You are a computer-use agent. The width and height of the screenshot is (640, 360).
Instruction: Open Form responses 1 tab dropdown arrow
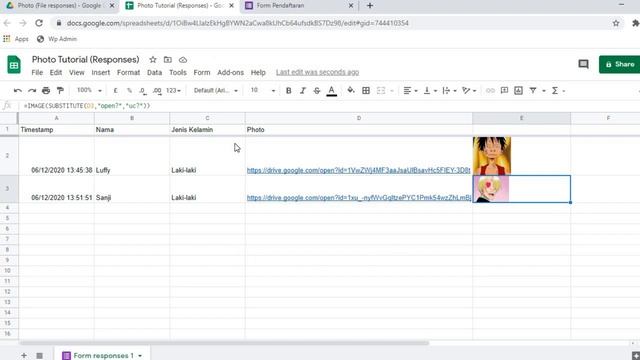(140, 356)
